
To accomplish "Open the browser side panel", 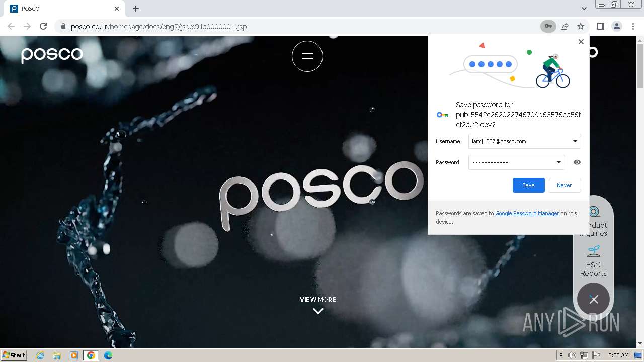I will click(x=600, y=26).
